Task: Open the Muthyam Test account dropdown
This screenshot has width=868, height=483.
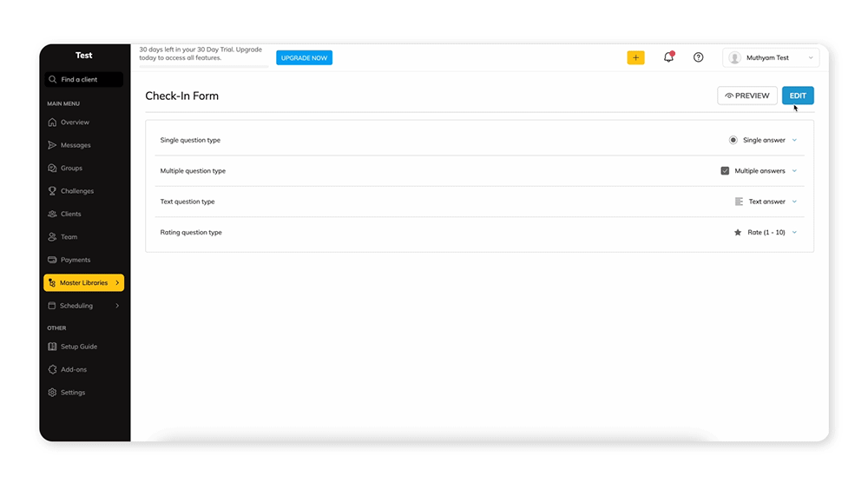Action: (770, 58)
